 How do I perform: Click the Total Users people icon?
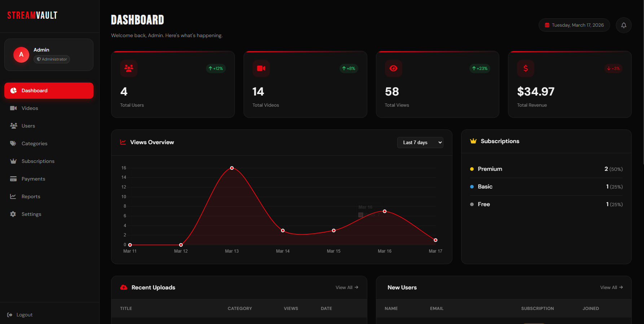[x=129, y=68]
